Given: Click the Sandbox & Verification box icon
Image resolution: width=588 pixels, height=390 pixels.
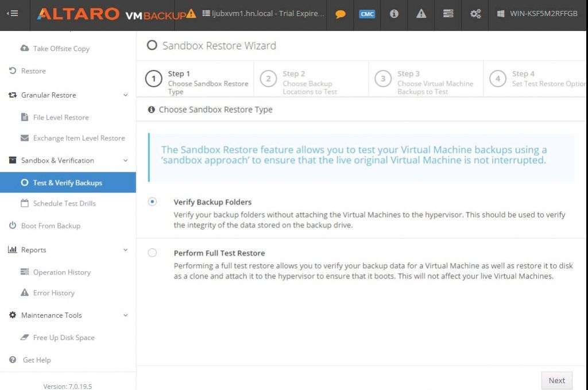Looking at the screenshot, I should pos(13,160).
